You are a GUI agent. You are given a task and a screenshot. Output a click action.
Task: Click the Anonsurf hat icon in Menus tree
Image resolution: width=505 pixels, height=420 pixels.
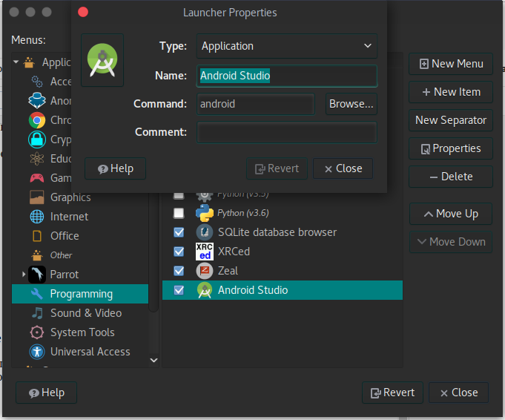pyautogui.click(x=37, y=101)
